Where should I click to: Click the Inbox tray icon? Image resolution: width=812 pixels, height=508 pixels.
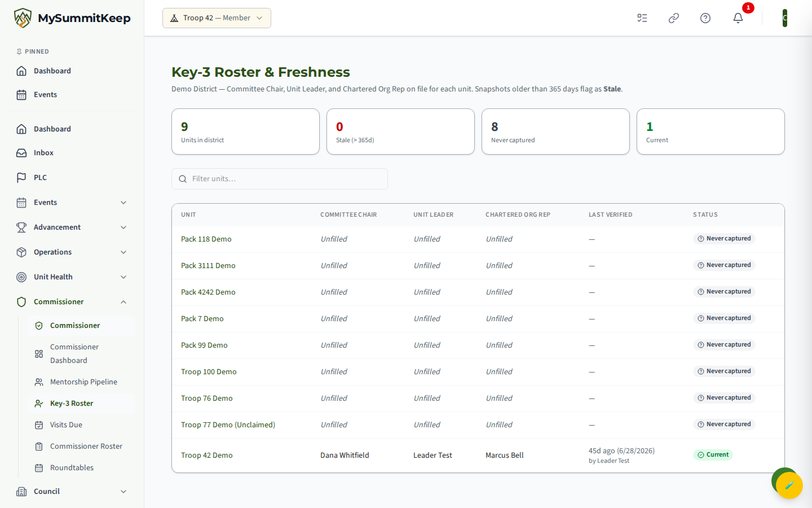coord(21,153)
